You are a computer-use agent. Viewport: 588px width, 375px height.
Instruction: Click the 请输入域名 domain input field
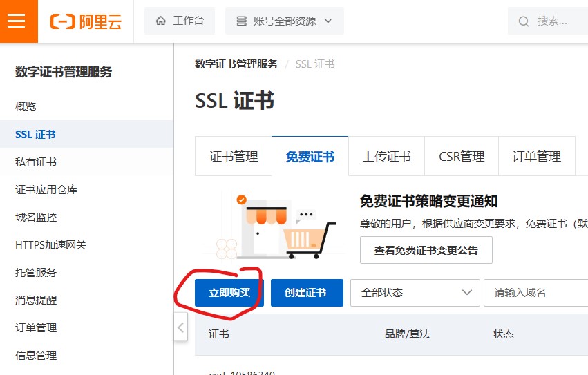click(536, 293)
